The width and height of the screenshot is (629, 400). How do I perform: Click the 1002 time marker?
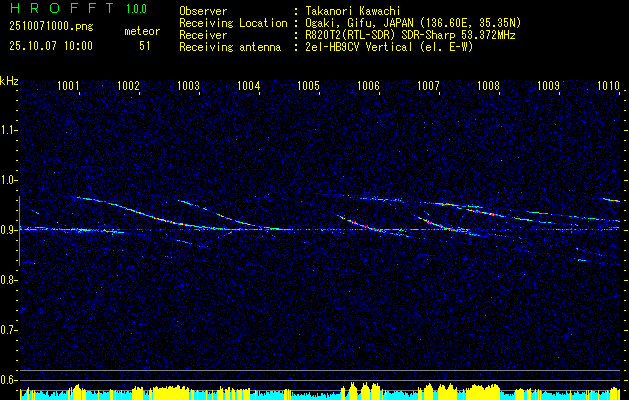[x=128, y=85]
